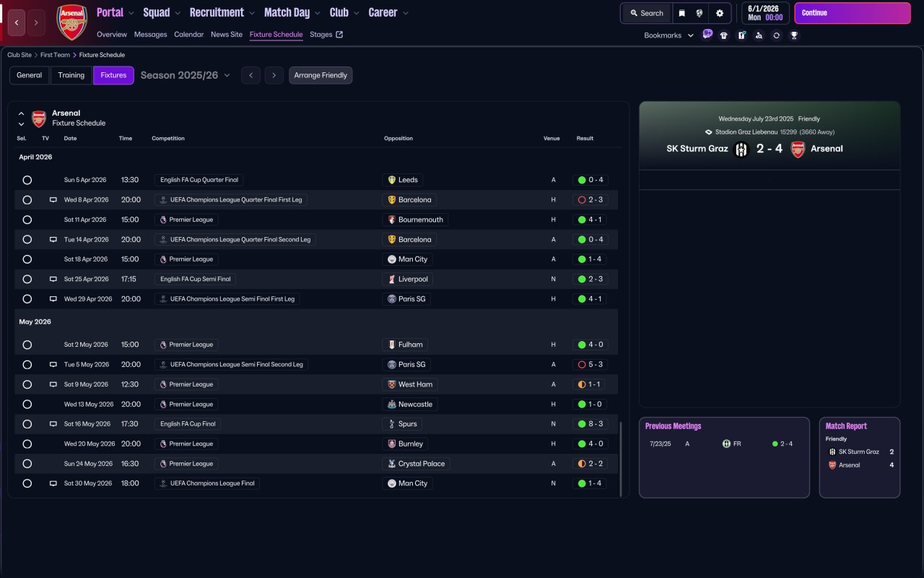Viewport: 924px width, 578px height.
Task: Click the Liverpool club badge
Action: 392,279
